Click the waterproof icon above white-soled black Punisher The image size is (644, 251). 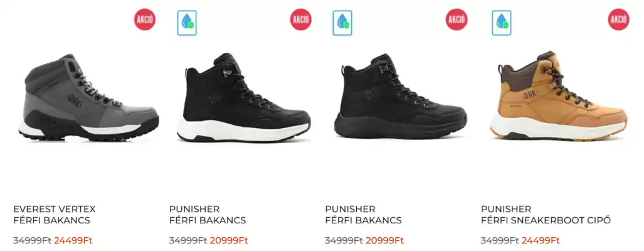click(x=187, y=23)
